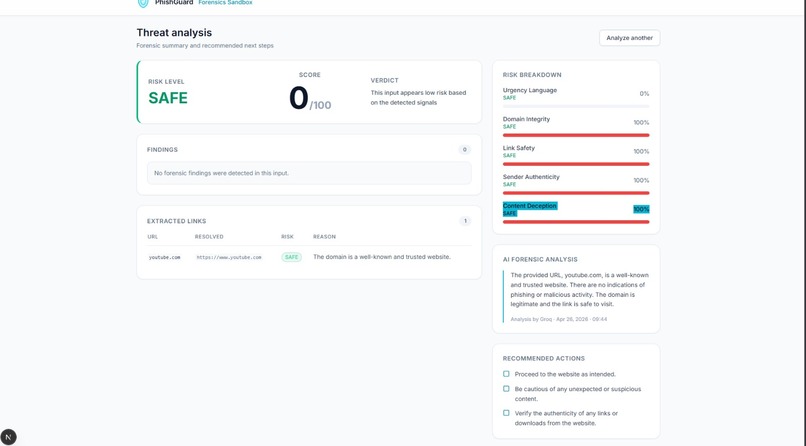Click the AI Forensic Analysis heading

coord(540,259)
